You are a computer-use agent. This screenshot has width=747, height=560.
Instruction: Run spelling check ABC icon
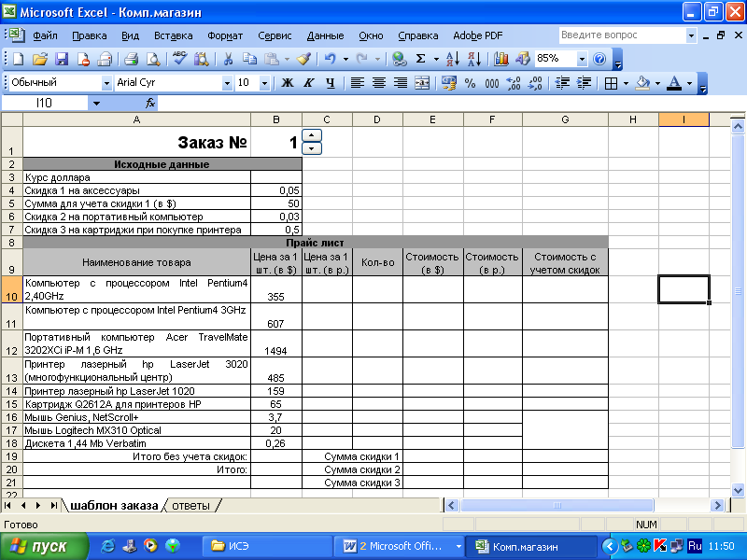179,59
